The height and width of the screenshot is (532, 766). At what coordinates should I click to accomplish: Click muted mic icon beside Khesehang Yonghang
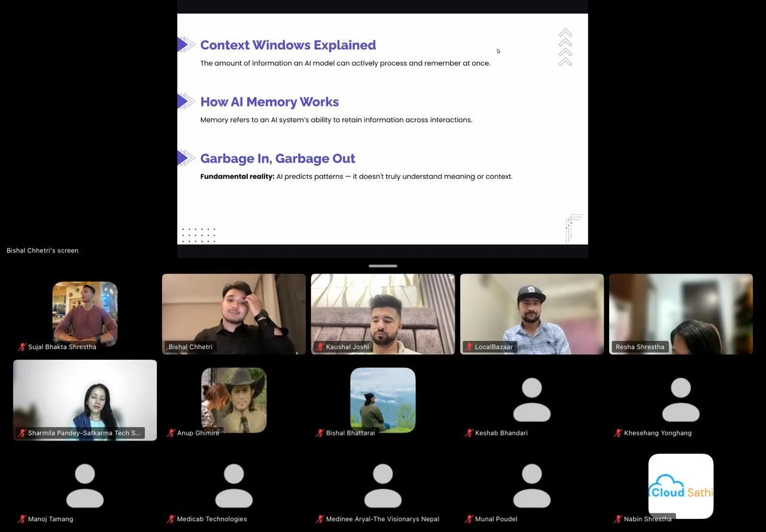point(618,433)
